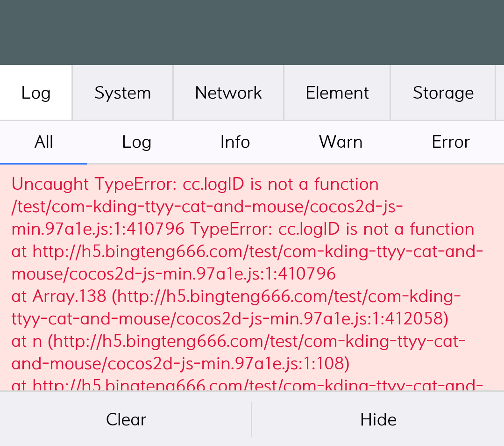Click the dark overlay above the console
This screenshot has height=446, width=504.
pos(252,32)
